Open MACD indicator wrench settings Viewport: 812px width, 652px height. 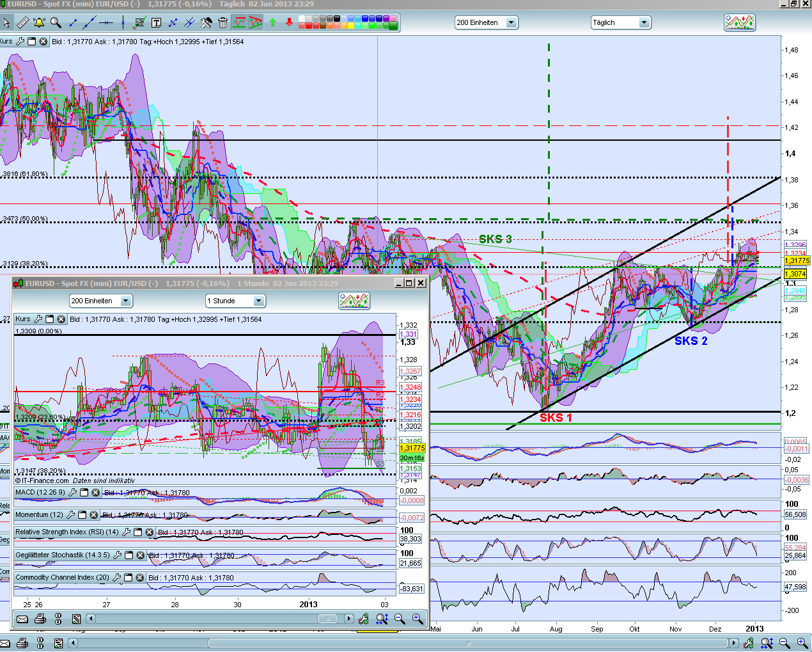(x=72, y=493)
